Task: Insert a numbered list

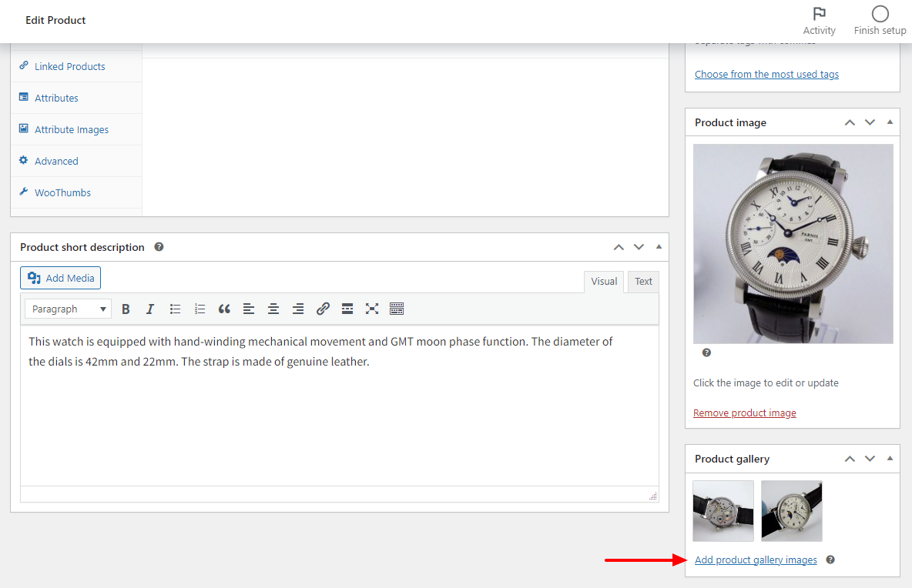Action: (x=199, y=309)
